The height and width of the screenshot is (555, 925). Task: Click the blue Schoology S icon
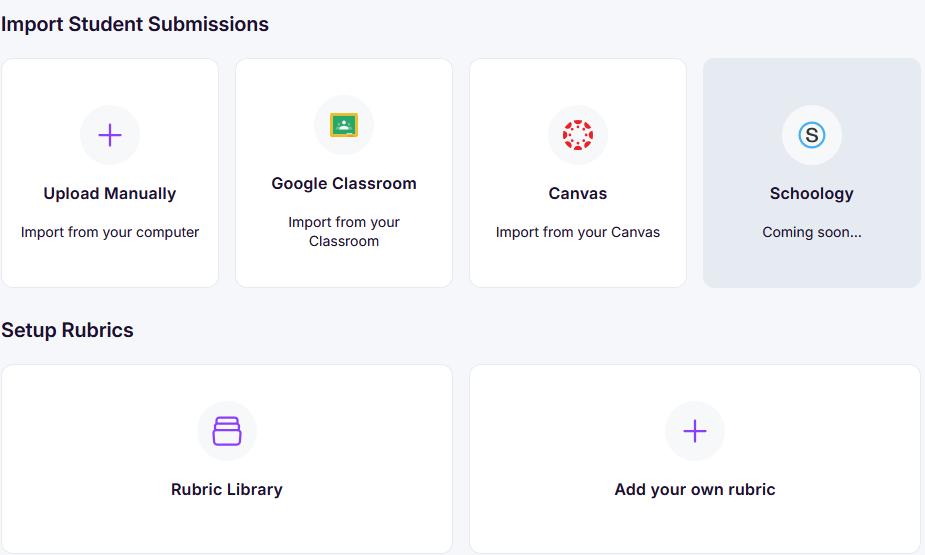pos(812,135)
